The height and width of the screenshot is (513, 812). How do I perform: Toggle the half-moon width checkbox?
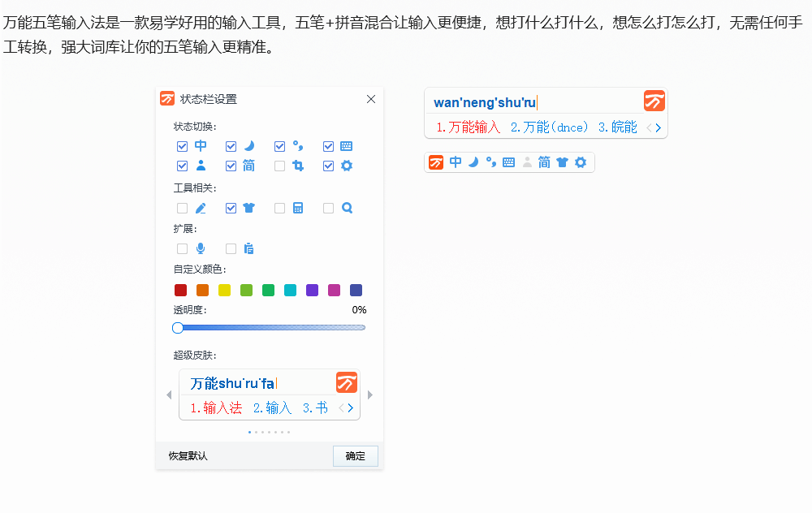pyautogui.click(x=231, y=146)
